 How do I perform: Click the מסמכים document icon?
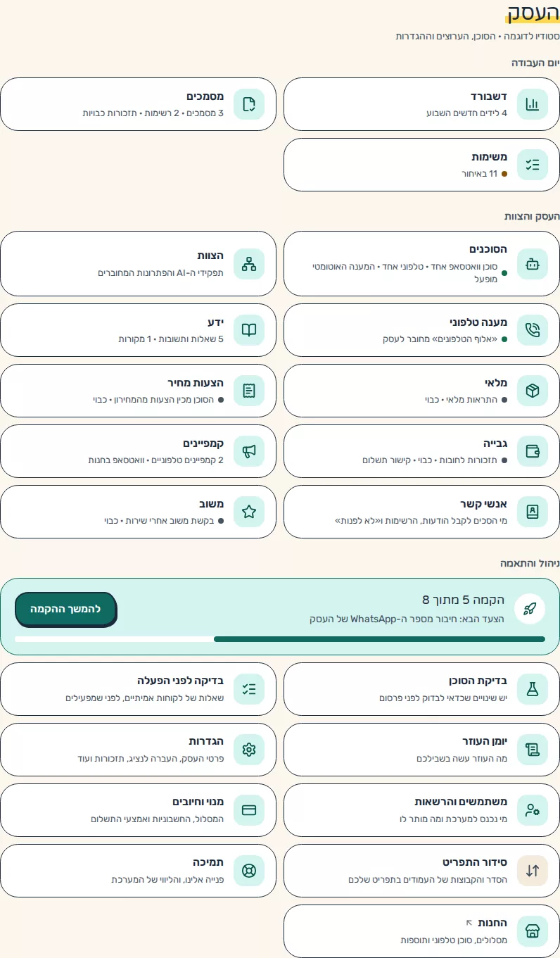click(249, 104)
